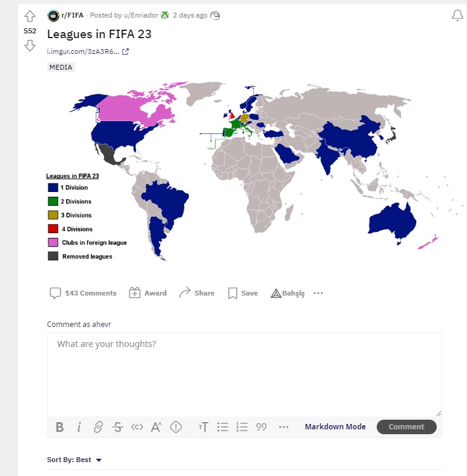The height and width of the screenshot is (476, 467).
Task: Click the notification bell icon
Action: pos(457,16)
